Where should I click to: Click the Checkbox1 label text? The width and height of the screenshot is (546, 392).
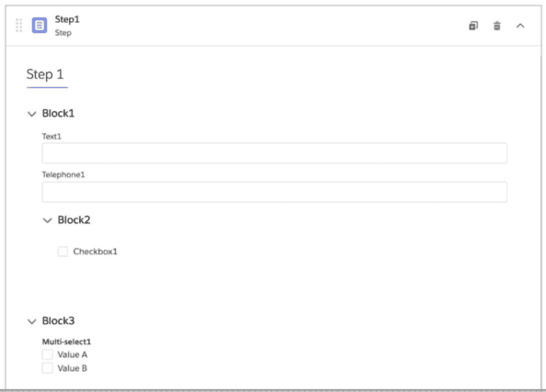coord(95,252)
